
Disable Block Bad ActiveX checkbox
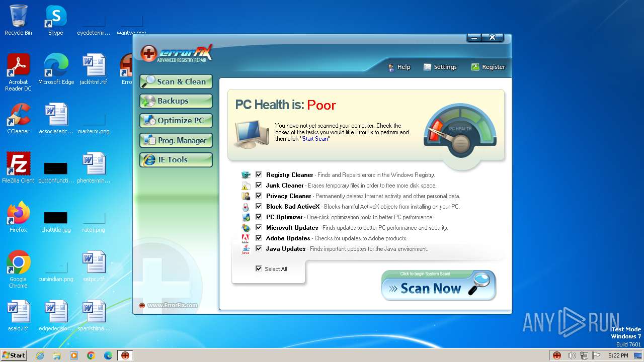(259, 206)
